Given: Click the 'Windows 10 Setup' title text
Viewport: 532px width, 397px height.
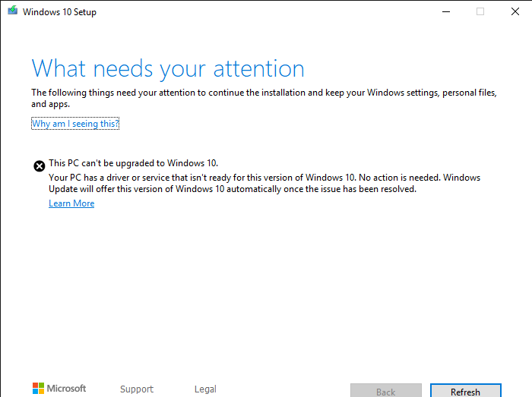Looking at the screenshot, I should point(60,12).
